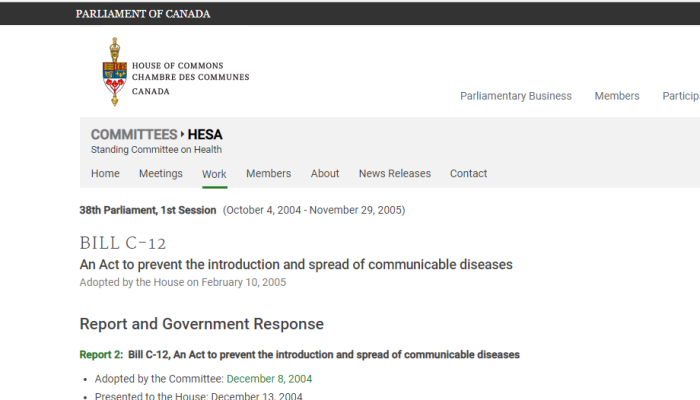This screenshot has height=400, width=700.
Task: Switch to the committee Home tab
Action: 105,174
